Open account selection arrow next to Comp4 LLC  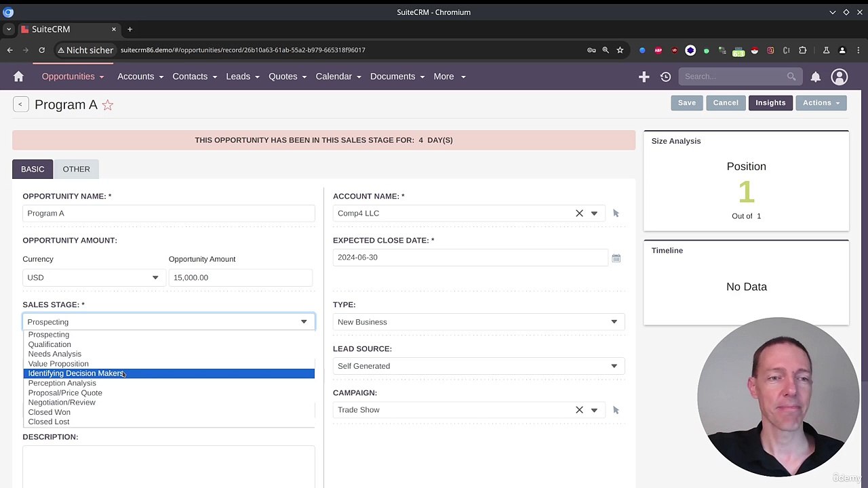(616, 213)
